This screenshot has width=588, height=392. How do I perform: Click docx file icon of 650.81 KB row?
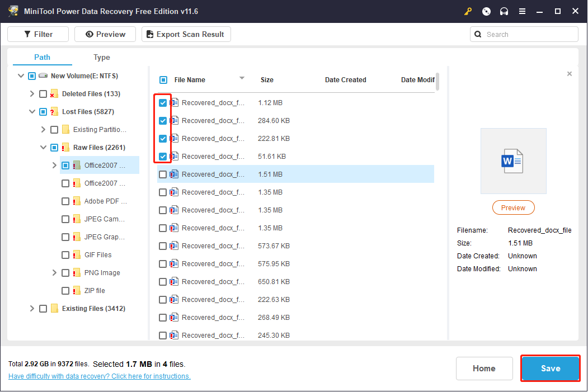tap(174, 281)
